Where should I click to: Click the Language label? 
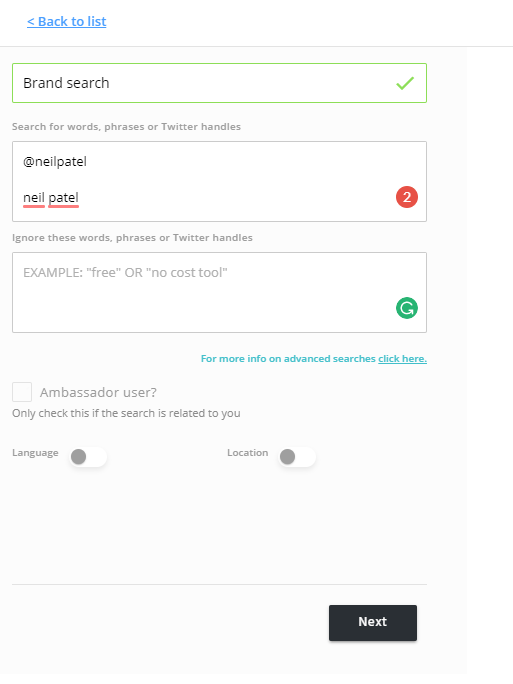35,453
